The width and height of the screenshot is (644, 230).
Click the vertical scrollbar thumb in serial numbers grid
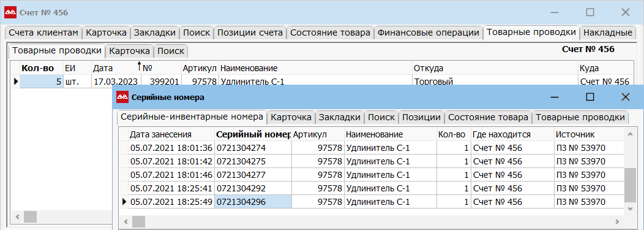629,185
